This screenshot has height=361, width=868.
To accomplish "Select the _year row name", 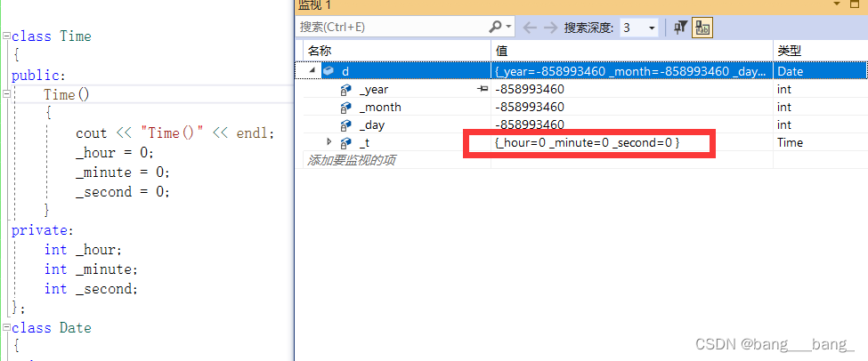I will click(x=374, y=89).
